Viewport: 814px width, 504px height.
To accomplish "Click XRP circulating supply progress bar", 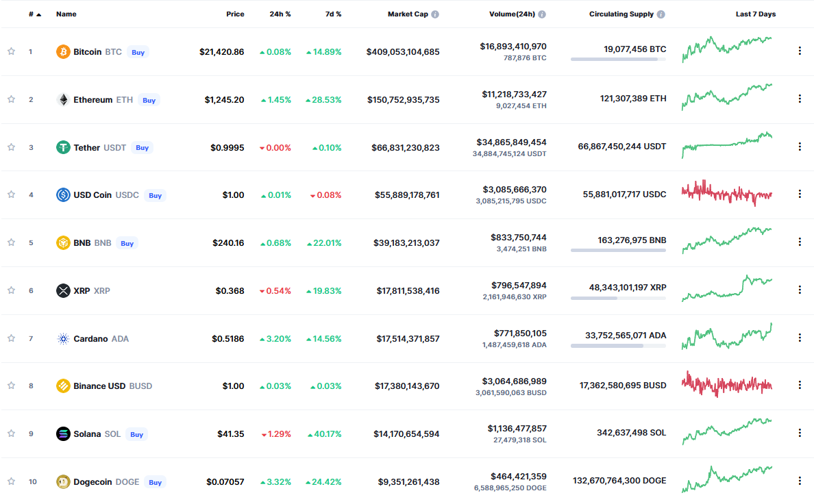I will pyautogui.click(x=618, y=298).
